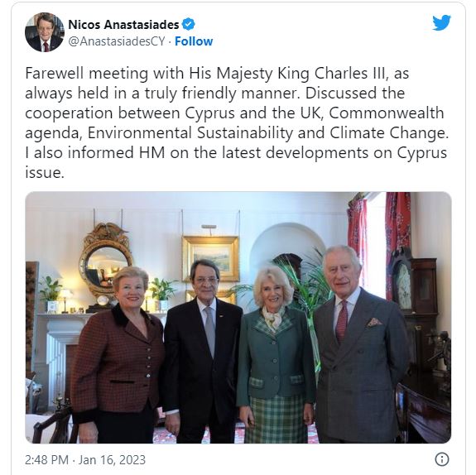Click the man in the grey double-breasted suit

pyautogui.click(x=361, y=346)
